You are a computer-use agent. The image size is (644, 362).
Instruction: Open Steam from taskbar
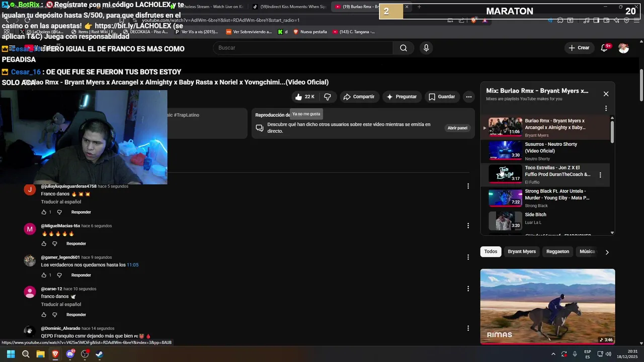pos(100,354)
